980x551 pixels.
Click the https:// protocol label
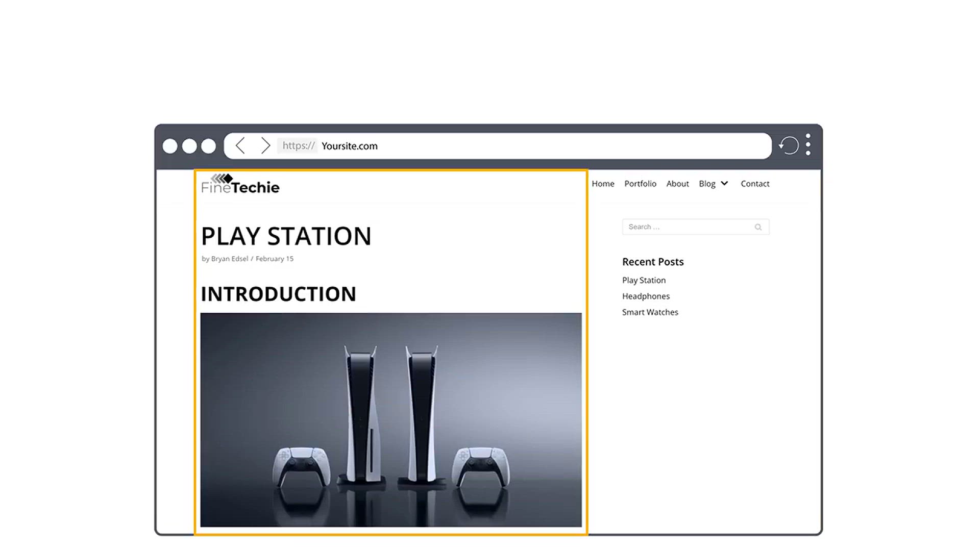[x=299, y=145]
